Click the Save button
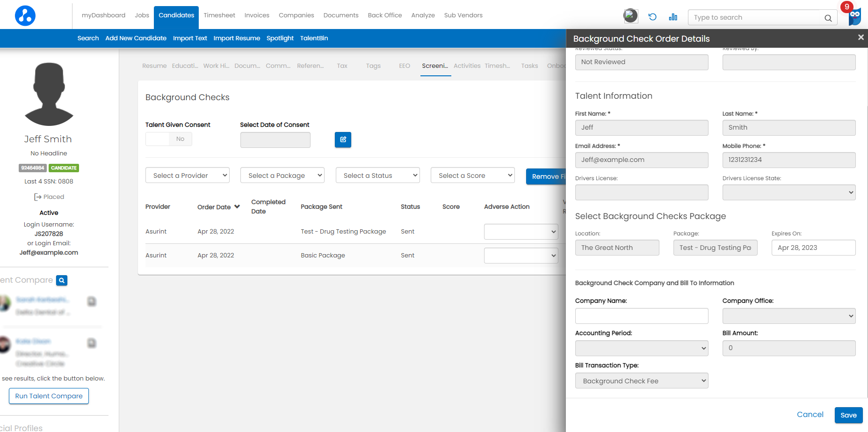The height and width of the screenshot is (432, 868). [x=848, y=415]
